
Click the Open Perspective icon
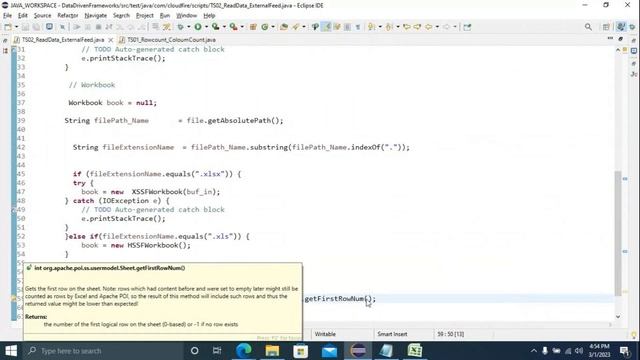(x=606, y=27)
